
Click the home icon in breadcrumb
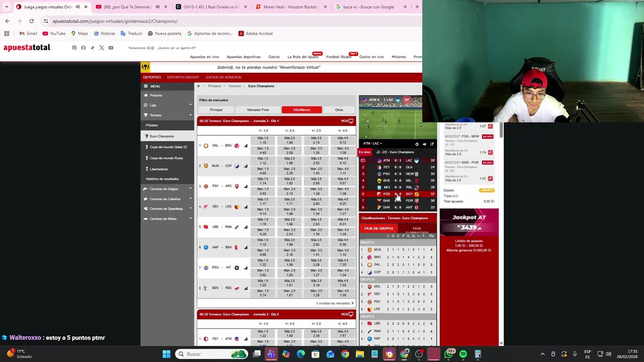point(199,86)
